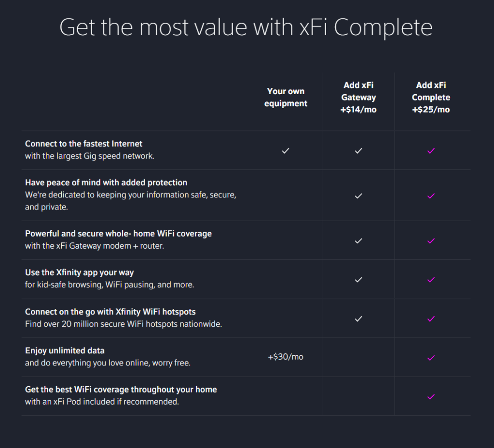
Task: Click magenta checkmark in added protection row
Action: pyautogui.click(x=431, y=196)
